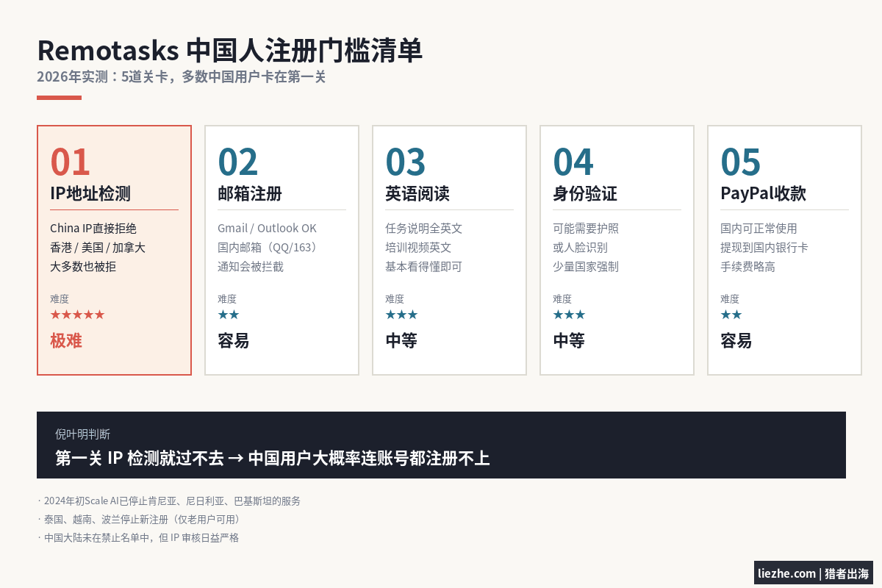The image size is (882, 588).
Task: Click '容易' in the PayPal收款 card
Action: [736, 341]
